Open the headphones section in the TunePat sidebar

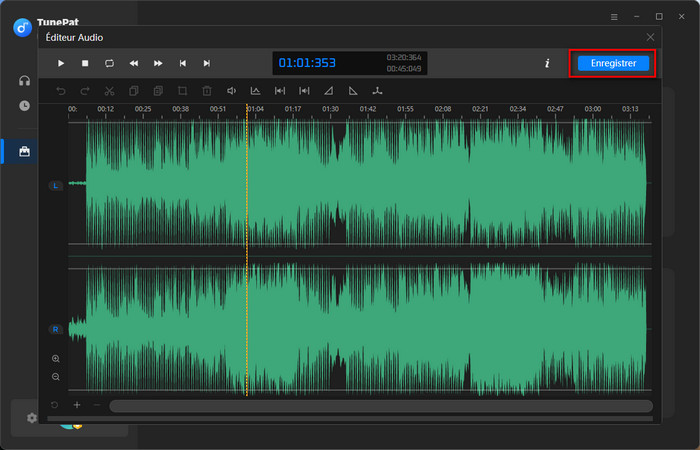click(x=25, y=80)
